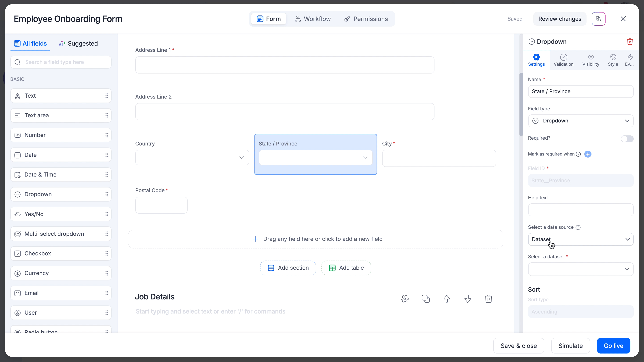Click the Add section button
This screenshot has height=362, width=644.
pos(288,268)
